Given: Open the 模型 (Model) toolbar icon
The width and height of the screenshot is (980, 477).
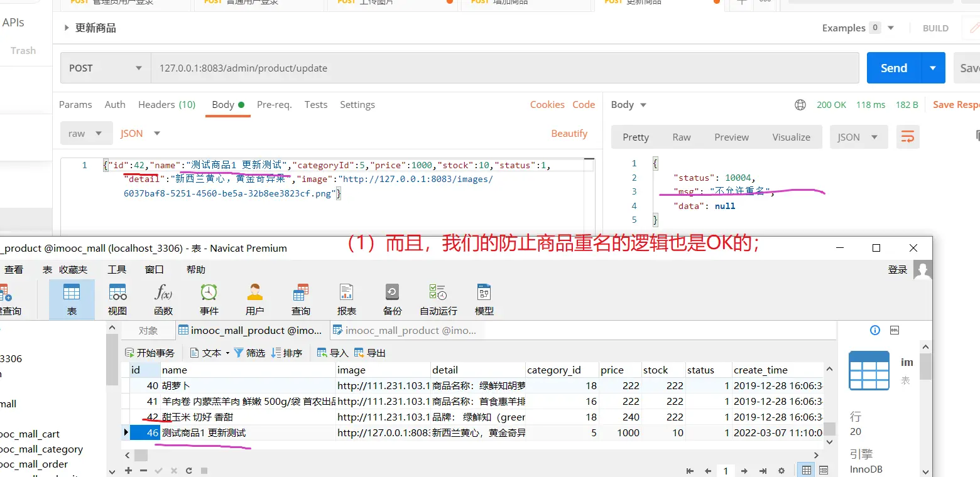Looking at the screenshot, I should 484,299.
